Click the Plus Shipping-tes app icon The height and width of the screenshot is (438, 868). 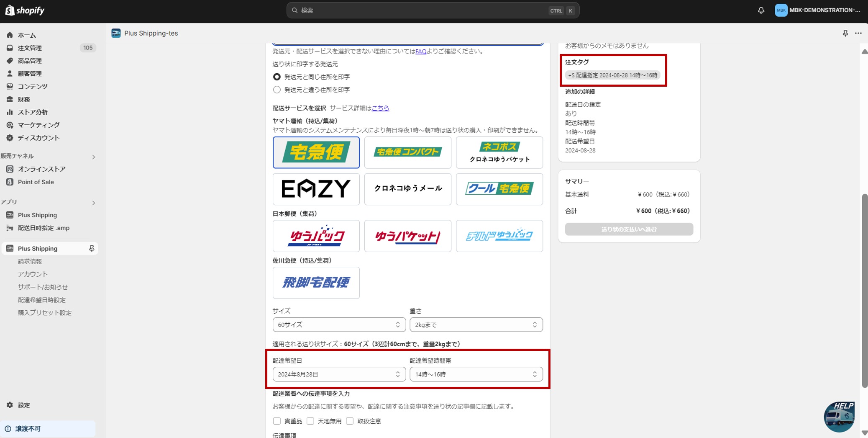point(116,33)
